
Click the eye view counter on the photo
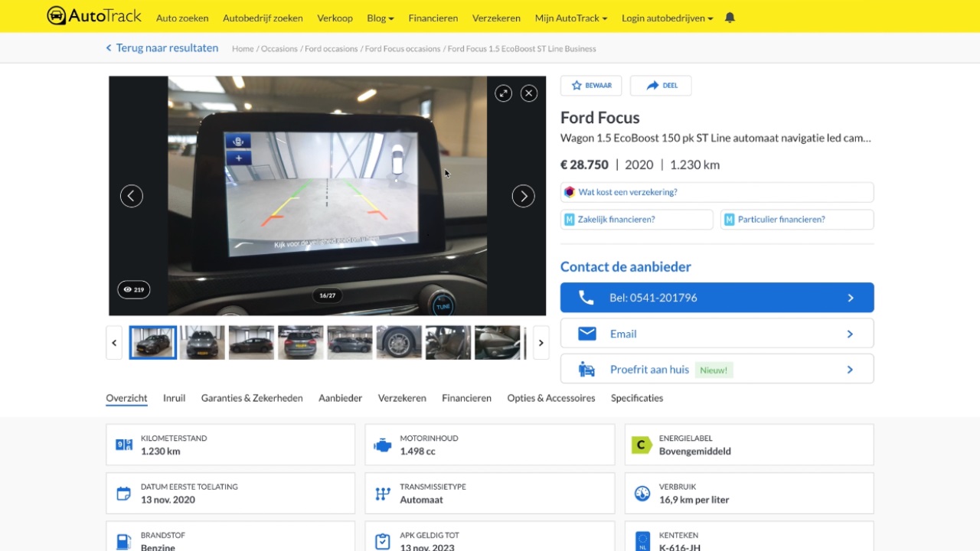133,289
